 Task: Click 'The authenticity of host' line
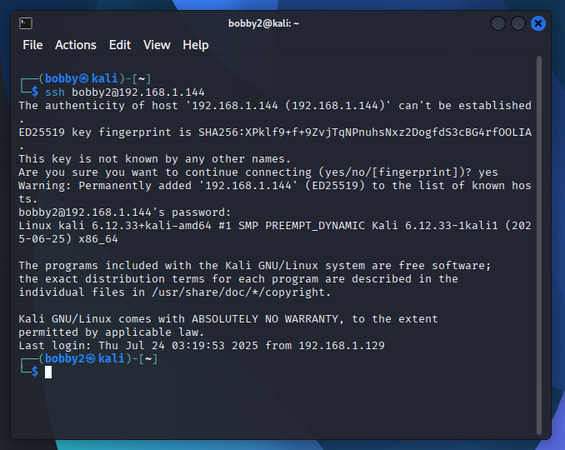click(x=275, y=112)
